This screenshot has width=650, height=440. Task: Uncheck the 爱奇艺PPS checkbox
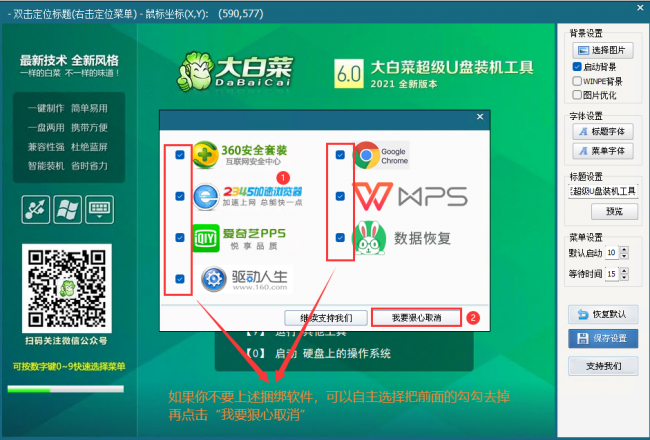(x=179, y=238)
